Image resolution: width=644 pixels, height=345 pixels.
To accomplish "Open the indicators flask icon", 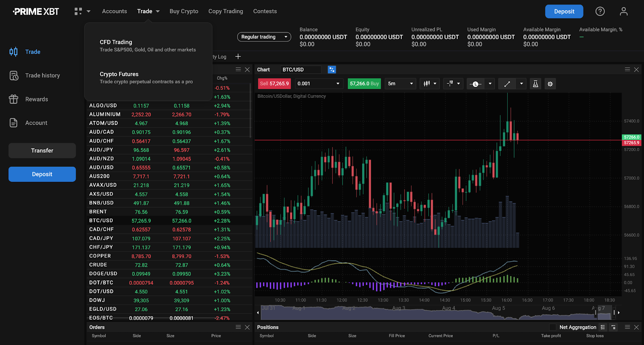I will coord(535,84).
